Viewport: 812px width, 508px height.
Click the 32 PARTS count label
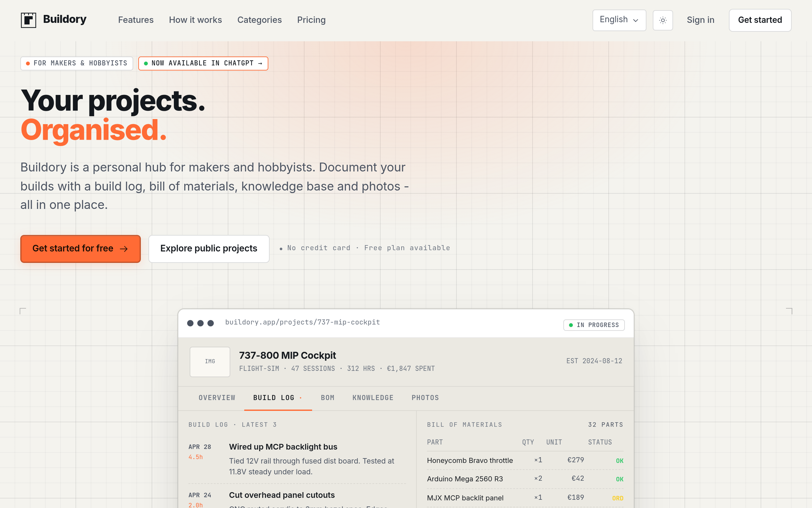pos(605,425)
